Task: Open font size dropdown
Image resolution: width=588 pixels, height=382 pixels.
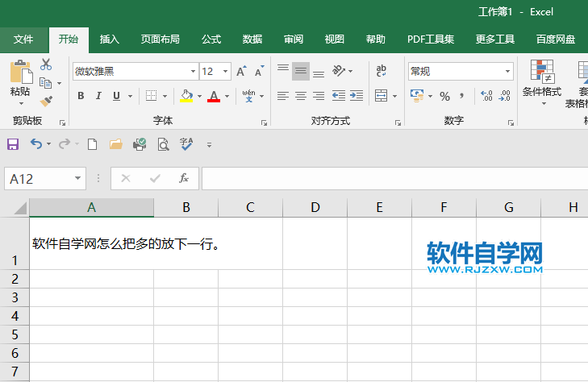Action: (225, 71)
